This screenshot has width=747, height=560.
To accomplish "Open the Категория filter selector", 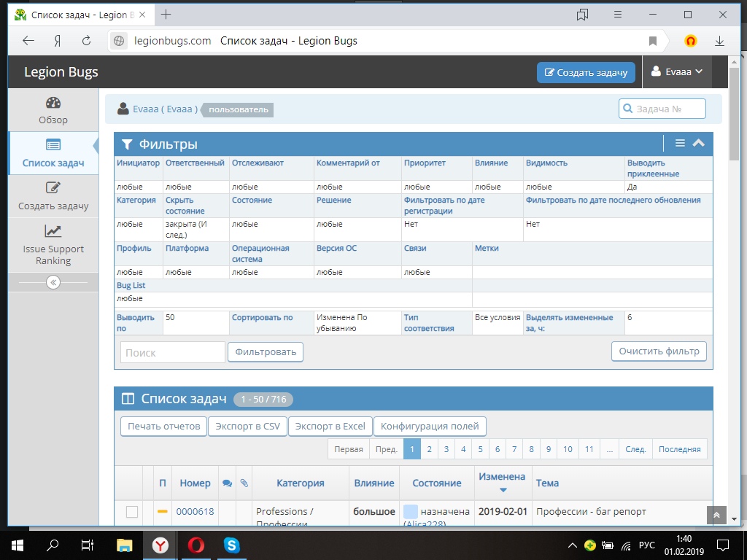I will coord(136,200).
